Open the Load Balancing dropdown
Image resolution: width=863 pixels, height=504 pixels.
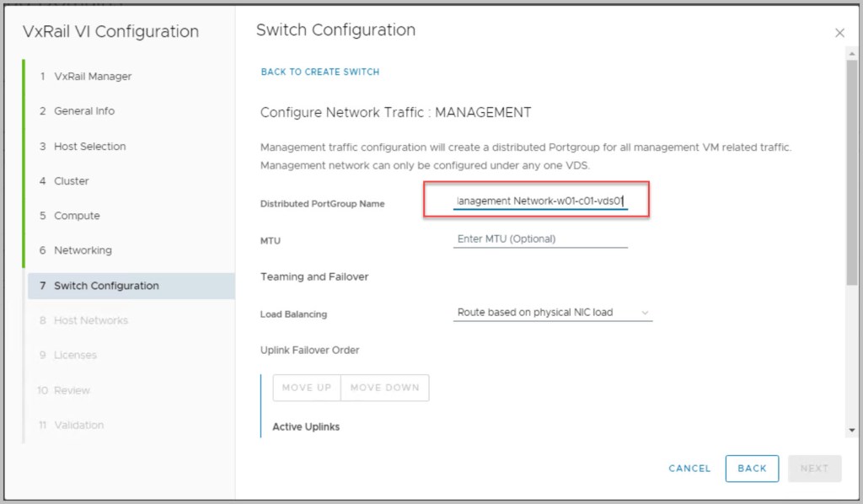553,313
